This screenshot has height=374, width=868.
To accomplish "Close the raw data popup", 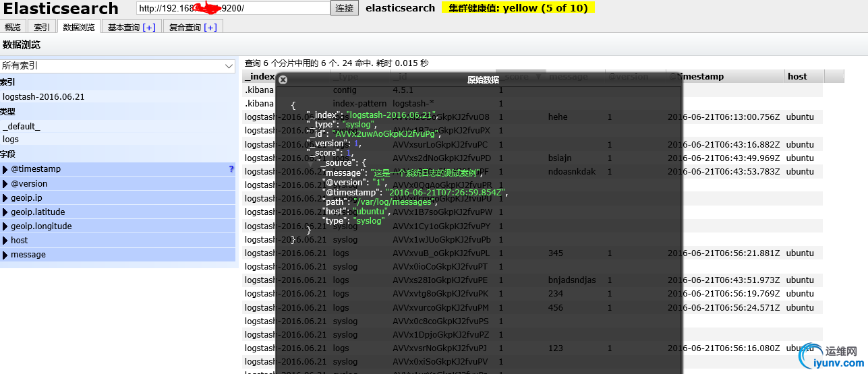I will click(x=283, y=80).
